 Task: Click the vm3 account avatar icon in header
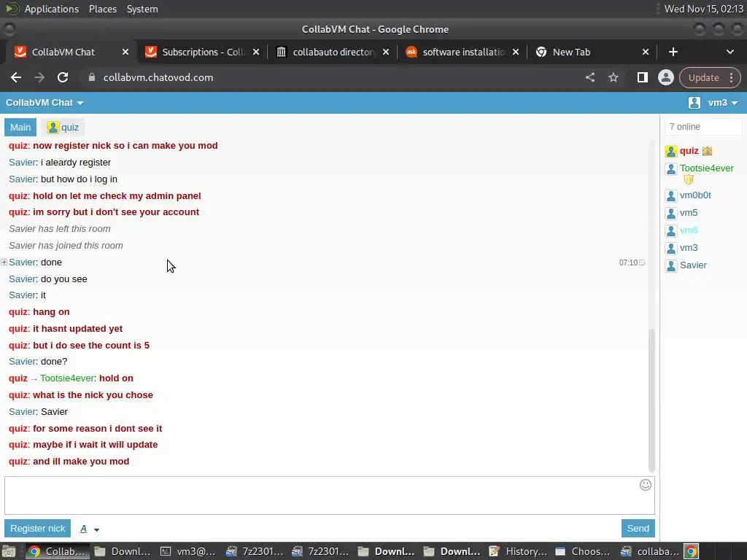[694, 103]
